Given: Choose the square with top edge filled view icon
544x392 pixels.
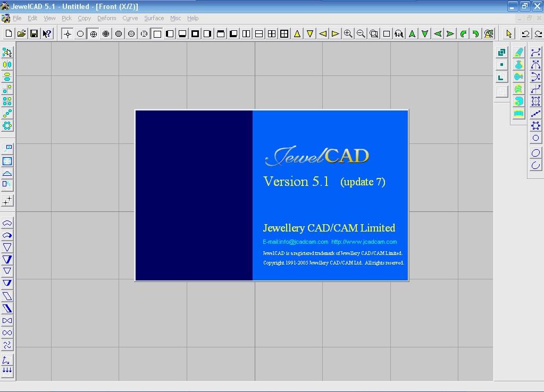Looking at the screenshot, I should [x=221, y=33].
